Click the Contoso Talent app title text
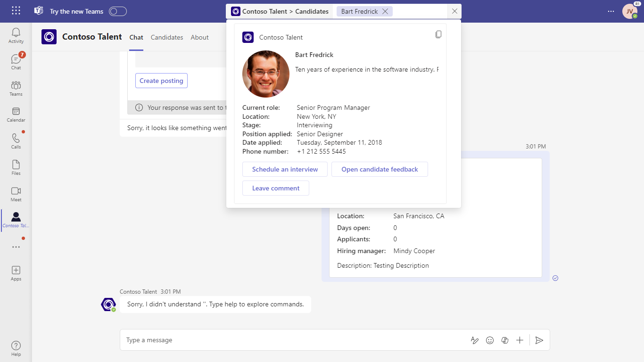Image resolution: width=644 pixels, height=362 pixels. pyautogui.click(x=92, y=37)
